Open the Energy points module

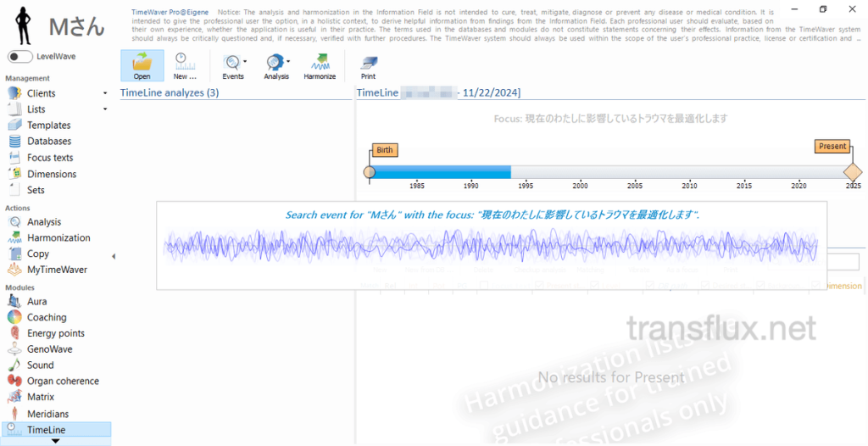(x=55, y=333)
